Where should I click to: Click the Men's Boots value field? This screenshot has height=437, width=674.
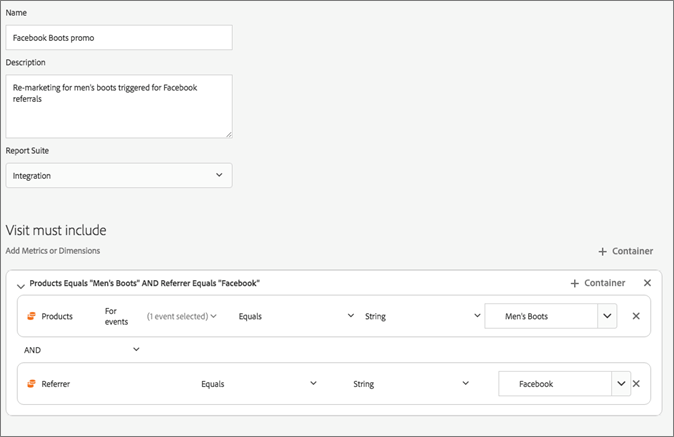pyautogui.click(x=541, y=316)
